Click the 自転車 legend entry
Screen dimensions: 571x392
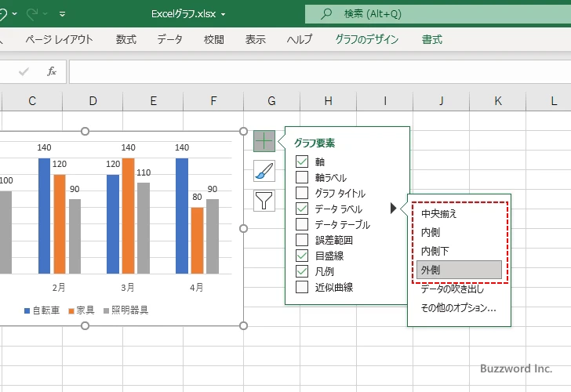click(x=42, y=310)
